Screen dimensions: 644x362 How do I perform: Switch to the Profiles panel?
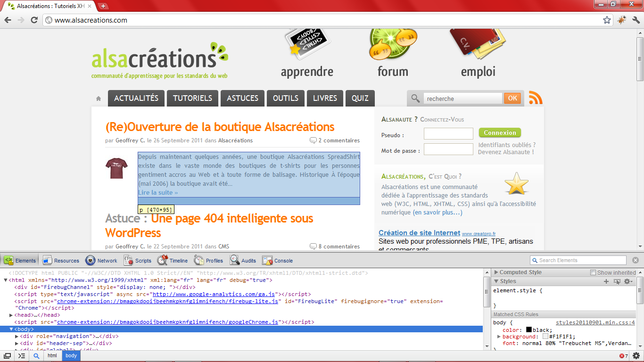point(209,260)
